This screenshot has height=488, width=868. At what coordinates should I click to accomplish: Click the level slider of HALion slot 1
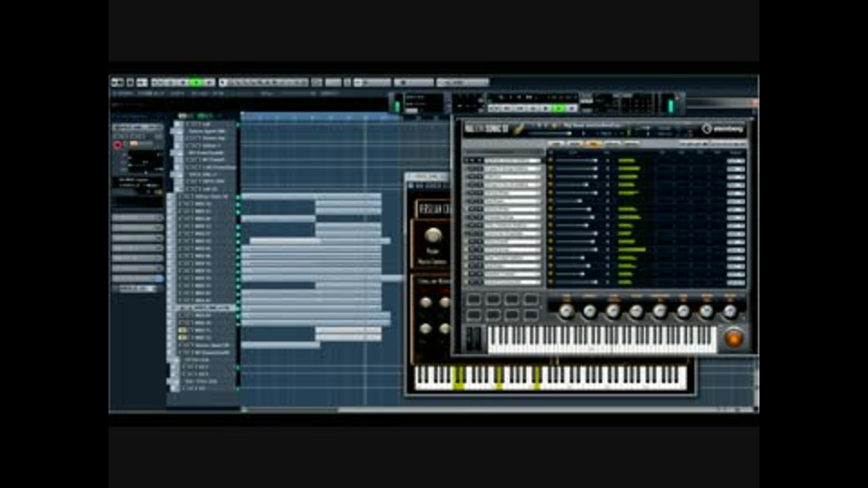coord(577,161)
